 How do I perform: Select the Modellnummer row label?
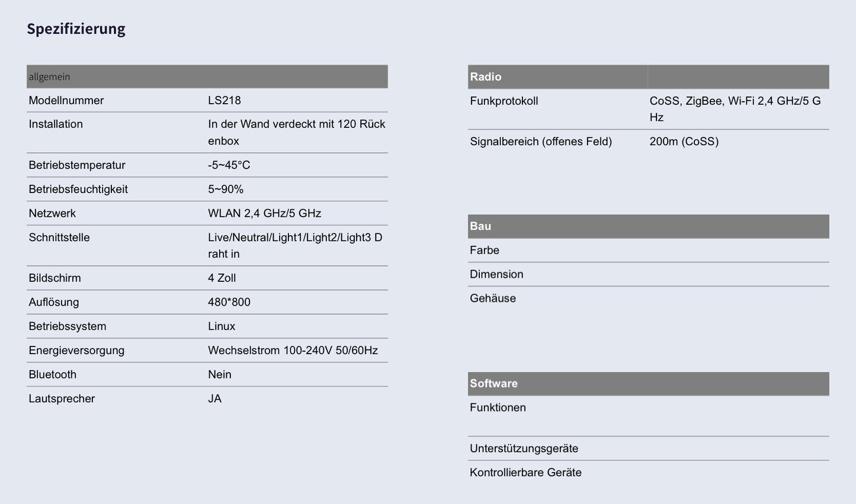(66, 101)
